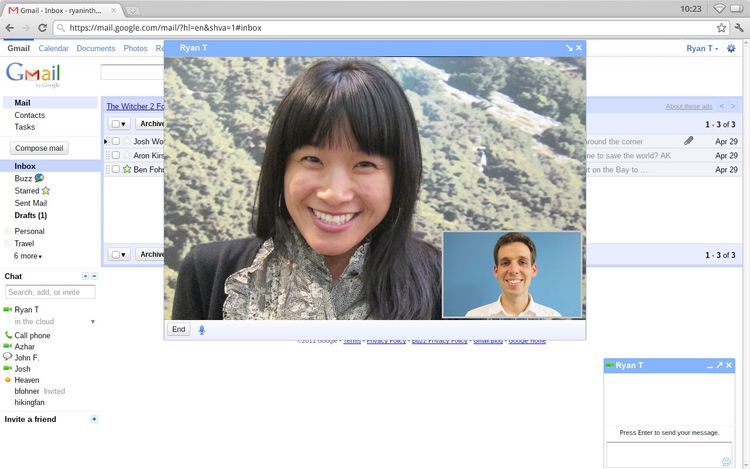Screen dimensions: 750x469
Task: Check the Aron Kirs email checkbox
Action: pos(116,156)
